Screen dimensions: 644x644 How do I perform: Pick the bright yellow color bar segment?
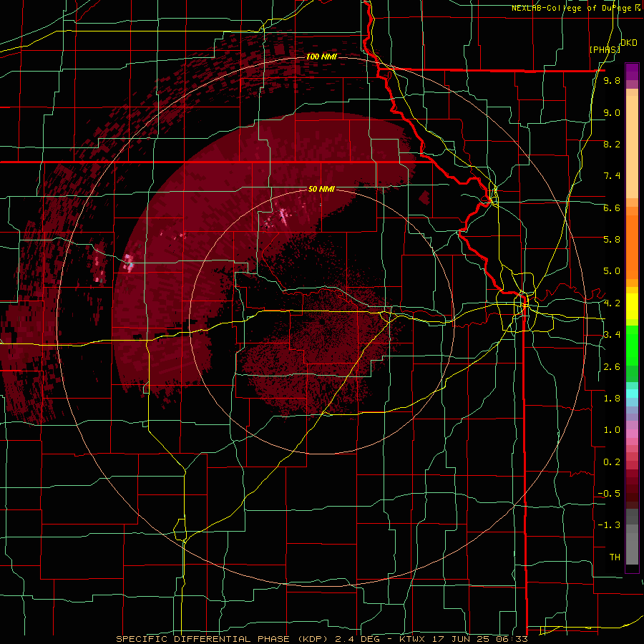632,306
